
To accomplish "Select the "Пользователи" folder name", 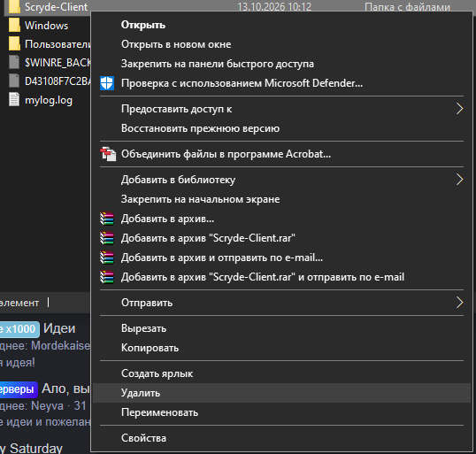I will point(58,44).
